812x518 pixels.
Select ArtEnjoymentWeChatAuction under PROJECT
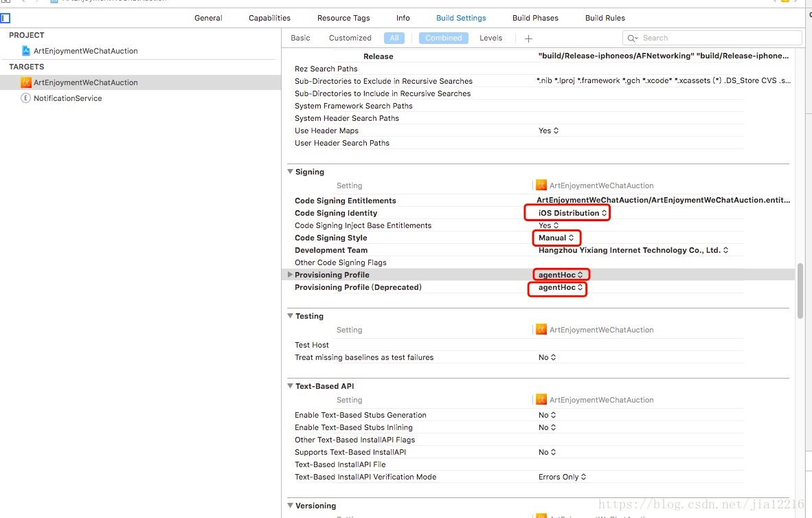coord(85,51)
